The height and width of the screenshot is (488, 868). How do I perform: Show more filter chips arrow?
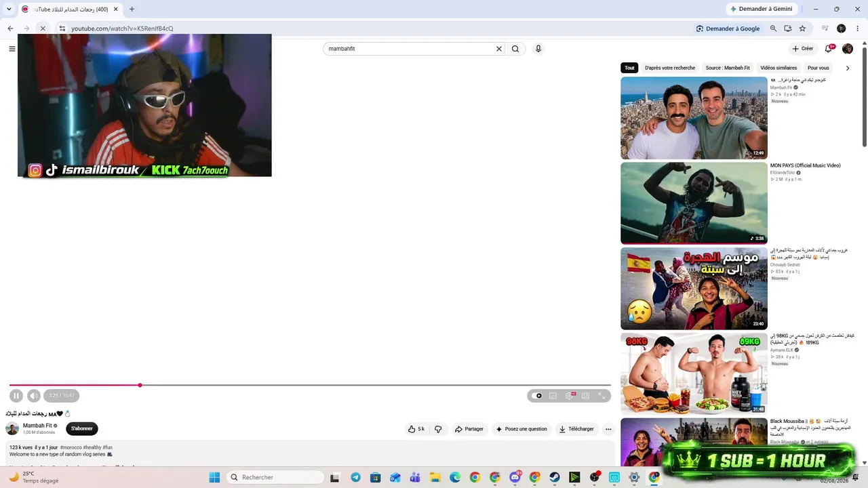pyautogui.click(x=847, y=68)
